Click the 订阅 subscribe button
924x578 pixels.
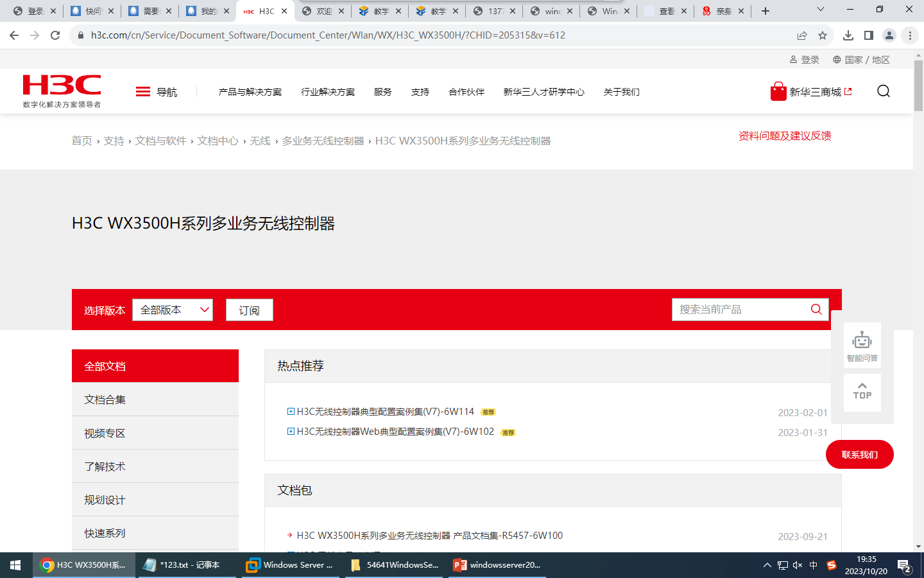tap(250, 310)
